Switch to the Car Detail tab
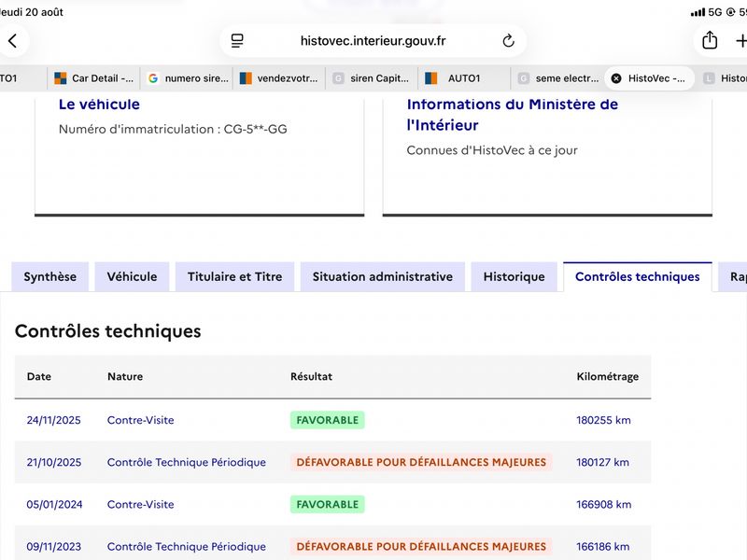The width and height of the screenshot is (747, 560). click(94, 78)
